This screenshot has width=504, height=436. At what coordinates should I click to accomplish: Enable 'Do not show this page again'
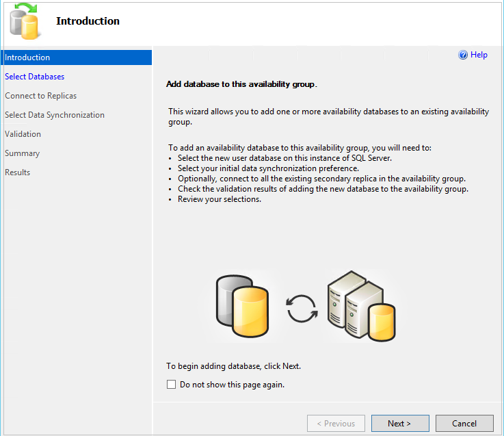[172, 385]
